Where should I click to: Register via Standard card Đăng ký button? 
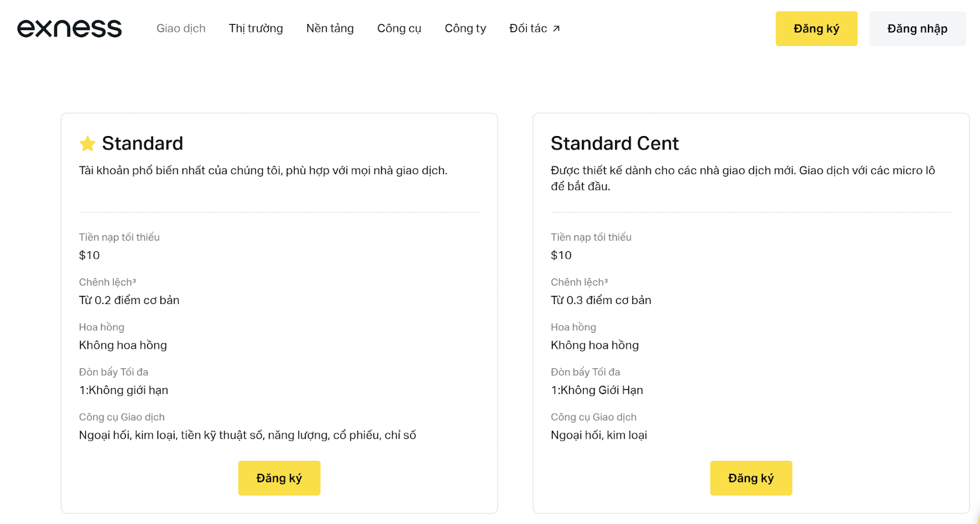tap(279, 478)
